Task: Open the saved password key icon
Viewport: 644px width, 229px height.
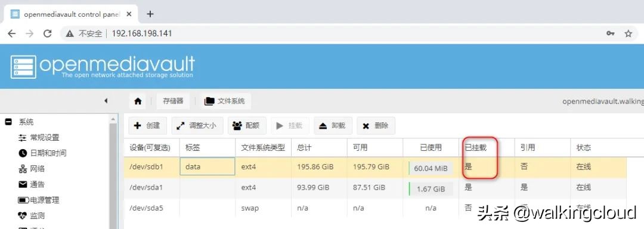Action: coord(611,33)
